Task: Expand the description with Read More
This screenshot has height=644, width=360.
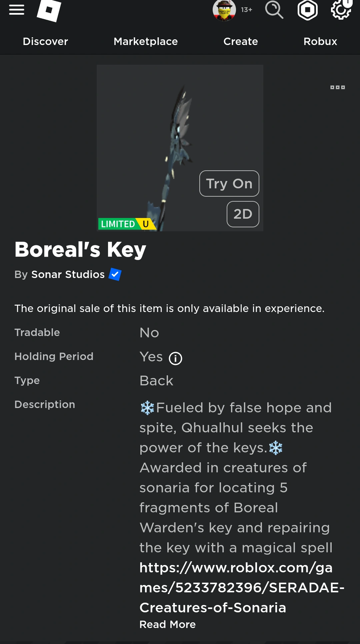Action: point(168,624)
